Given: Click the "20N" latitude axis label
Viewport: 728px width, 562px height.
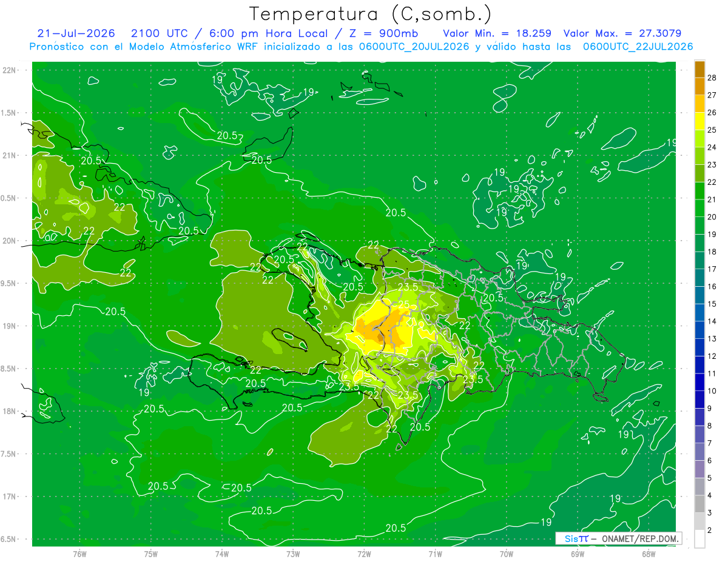Looking at the screenshot, I should (10, 241).
